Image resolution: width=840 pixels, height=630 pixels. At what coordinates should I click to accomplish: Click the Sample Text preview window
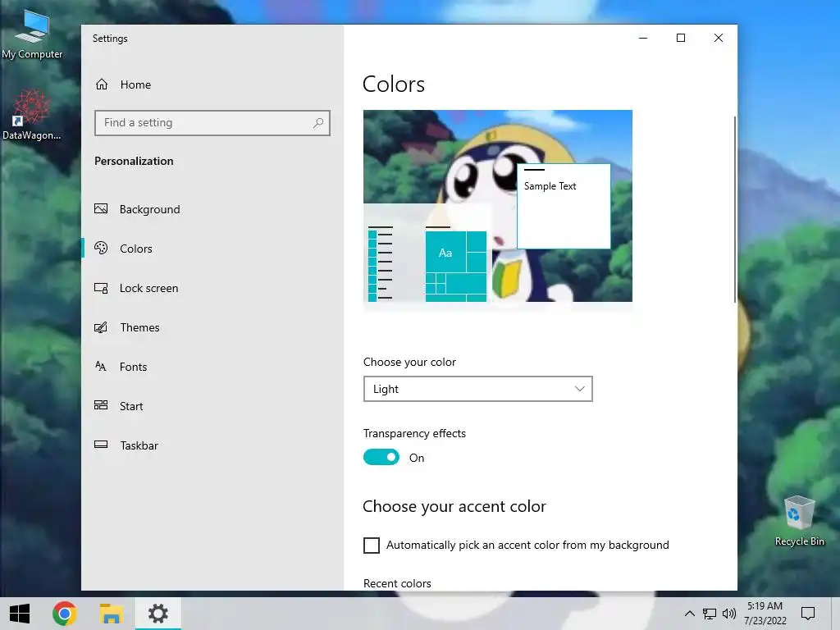tap(564, 206)
